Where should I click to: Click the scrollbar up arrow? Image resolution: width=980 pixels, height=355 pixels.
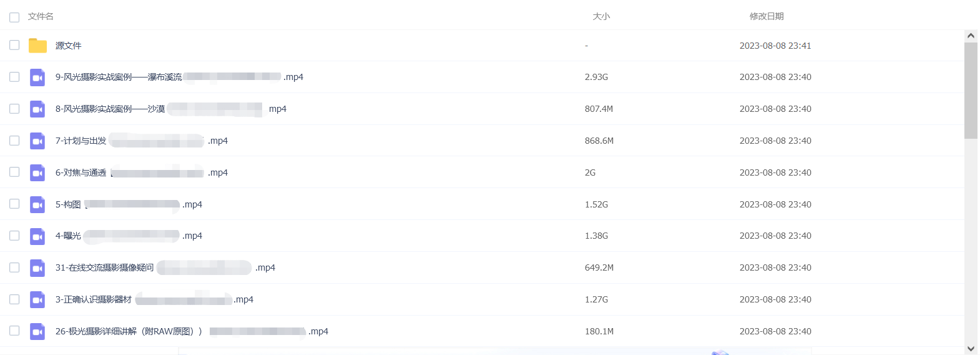point(971,36)
